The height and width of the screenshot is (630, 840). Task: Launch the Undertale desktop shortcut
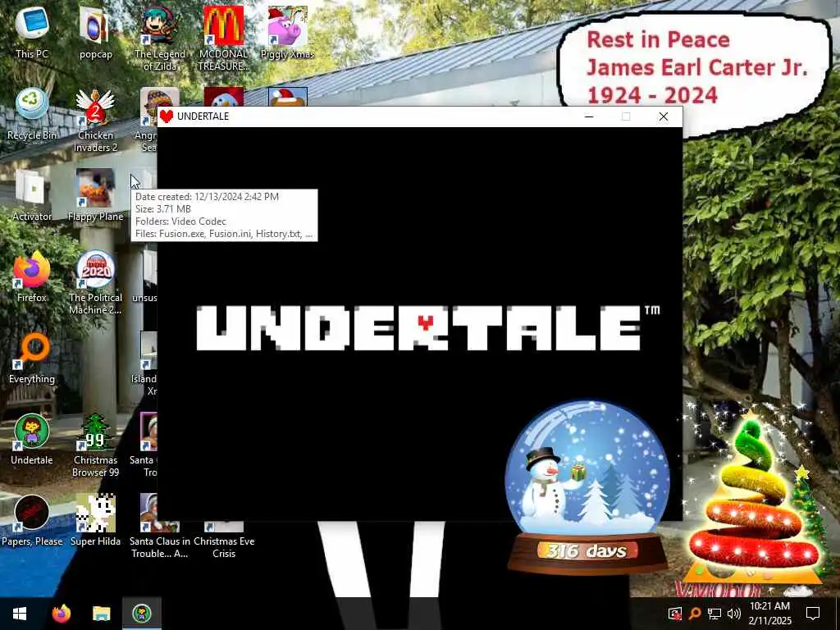pyautogui.click(x=32, y=439)
